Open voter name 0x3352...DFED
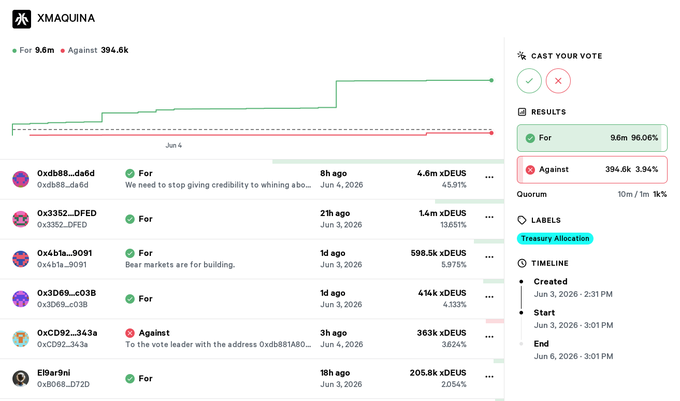The image size is (680, 401). click(67, 213)
